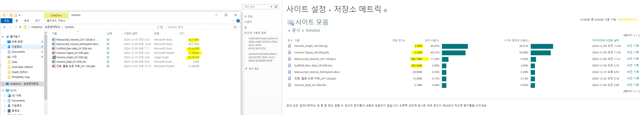This screenshot has width=644, height=115.
Task: Sort files by 크기 column
Action: [x=182, y=33]
